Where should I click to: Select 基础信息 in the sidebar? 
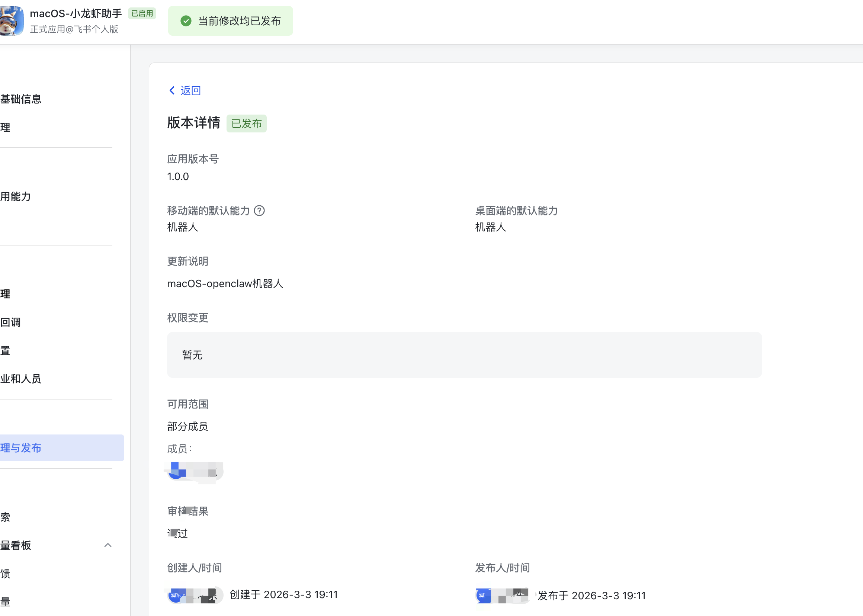point(21,99)
